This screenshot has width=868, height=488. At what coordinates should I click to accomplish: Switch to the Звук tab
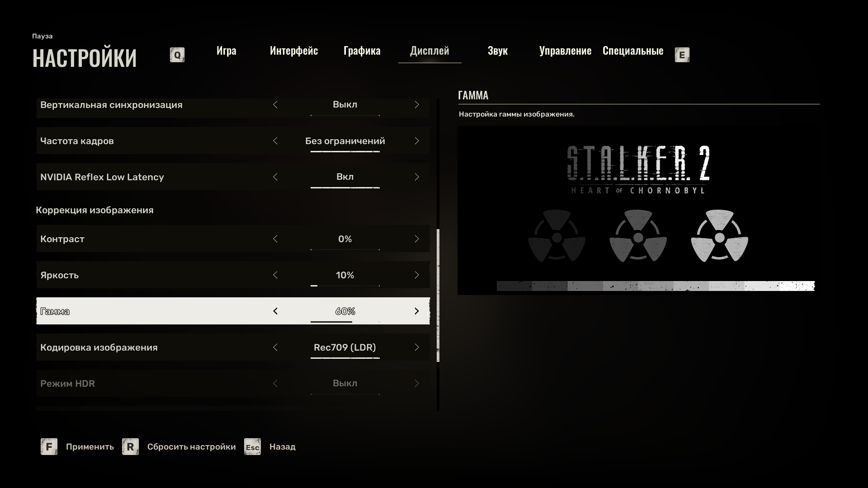tap(497, 51)
